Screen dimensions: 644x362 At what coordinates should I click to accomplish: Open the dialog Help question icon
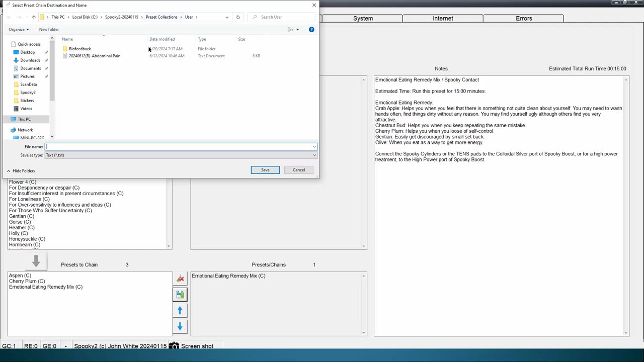(x=311, y=29)
